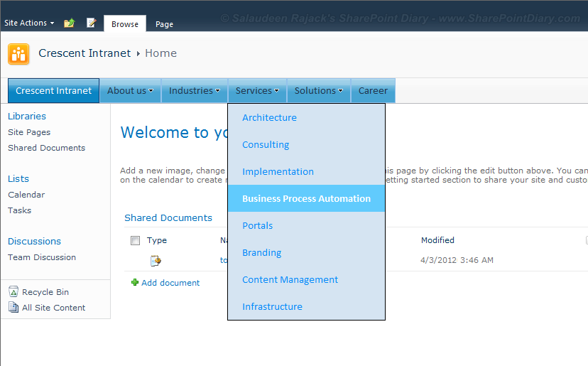Click the Add document link

170,283
